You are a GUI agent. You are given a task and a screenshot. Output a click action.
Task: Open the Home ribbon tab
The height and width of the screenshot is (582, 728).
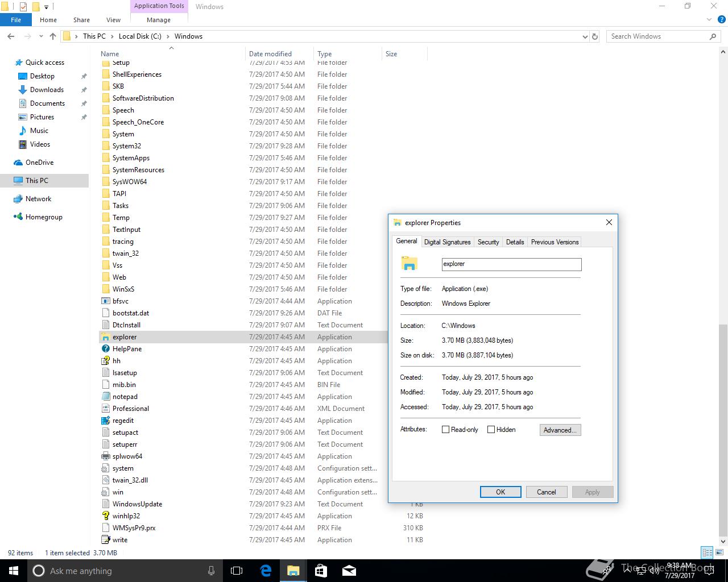point(48,20)
